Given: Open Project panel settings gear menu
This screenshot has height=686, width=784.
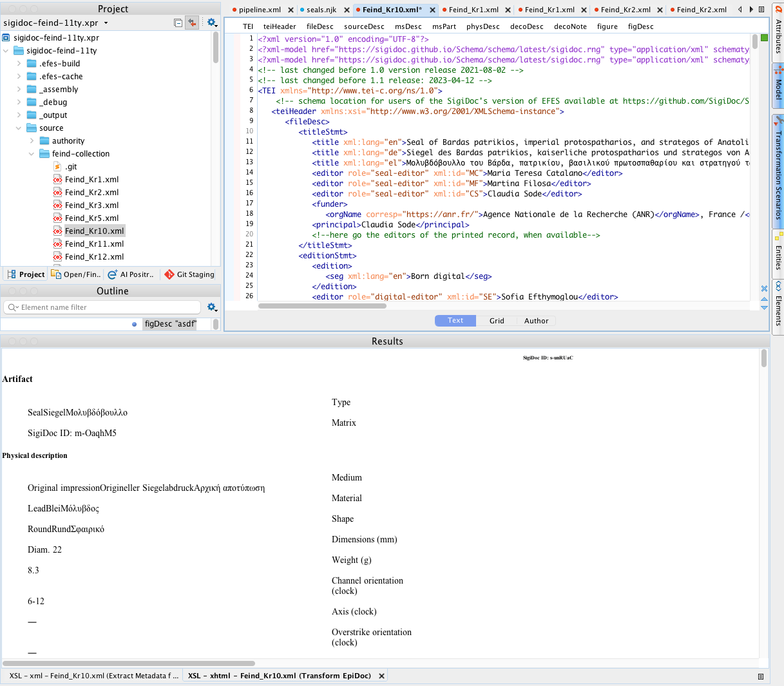Looking at the screenshot, I should coord(211,23).
